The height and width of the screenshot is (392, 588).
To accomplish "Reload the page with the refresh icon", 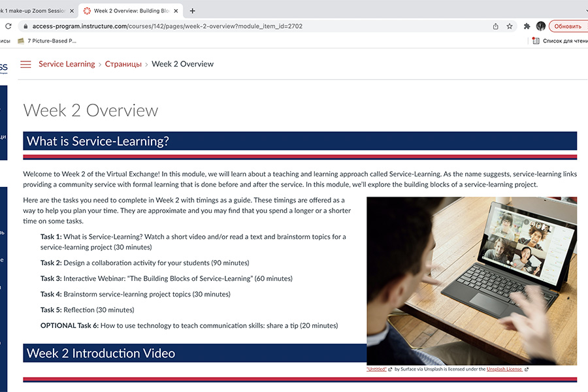I will [8, 26].
